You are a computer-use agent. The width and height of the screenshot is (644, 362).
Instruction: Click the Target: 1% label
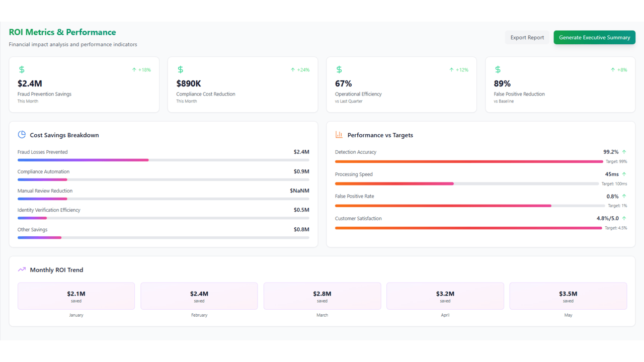tap(617, 206)
